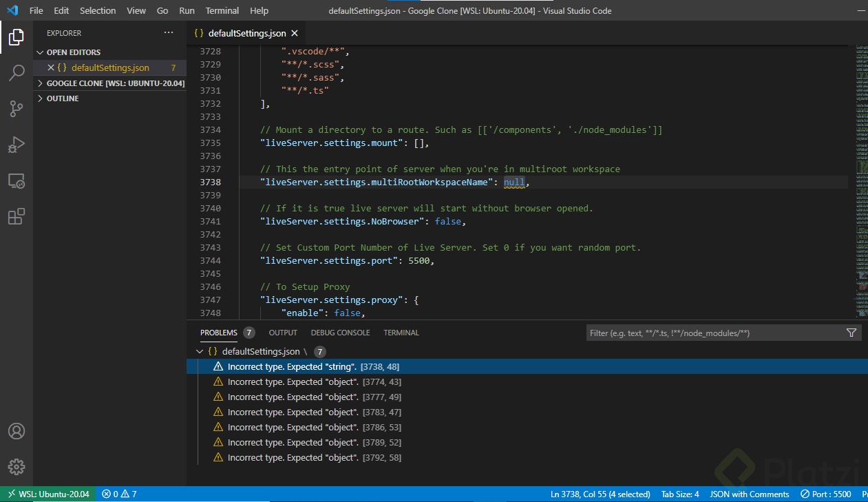Open the Accounts menu icon
Viewport: 868px width, 502px height.
coord(17,431)
